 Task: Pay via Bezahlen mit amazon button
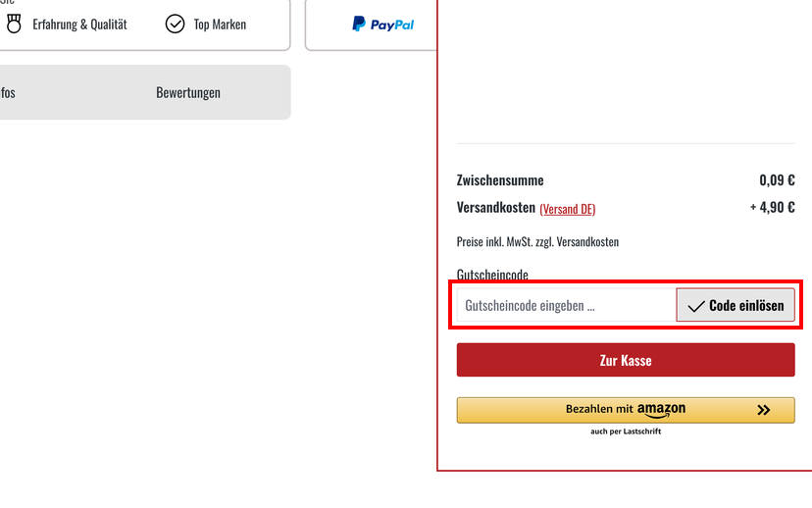click(626, 410)
